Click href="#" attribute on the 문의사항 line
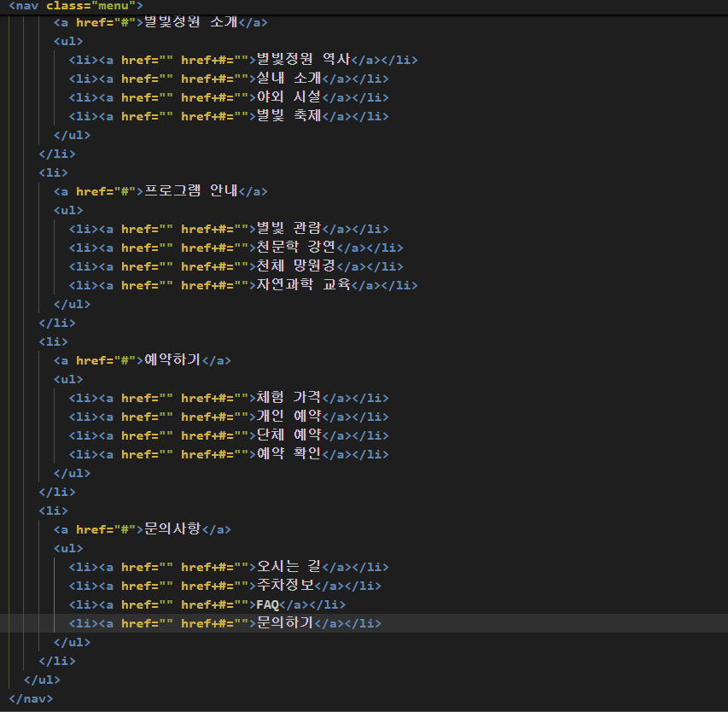Viewport: 728px width, 712px height. coord(106,529)
